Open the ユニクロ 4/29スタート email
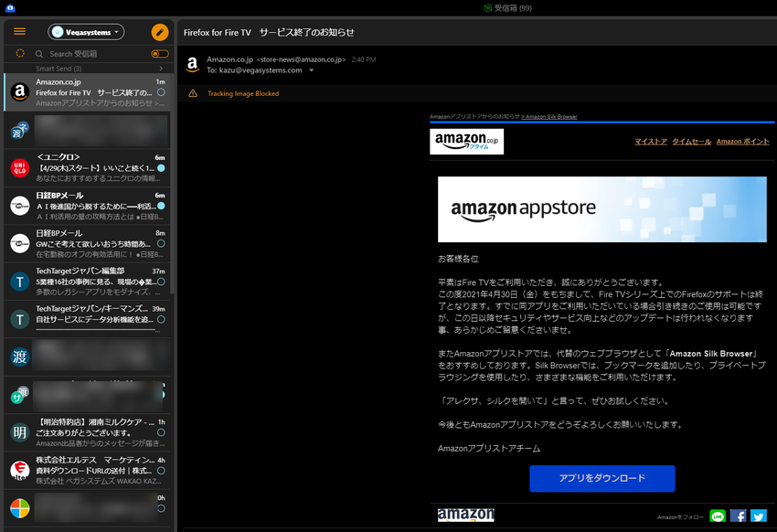Image resolution: width=777 pixels, height=532 pixels. click(88, 168)
